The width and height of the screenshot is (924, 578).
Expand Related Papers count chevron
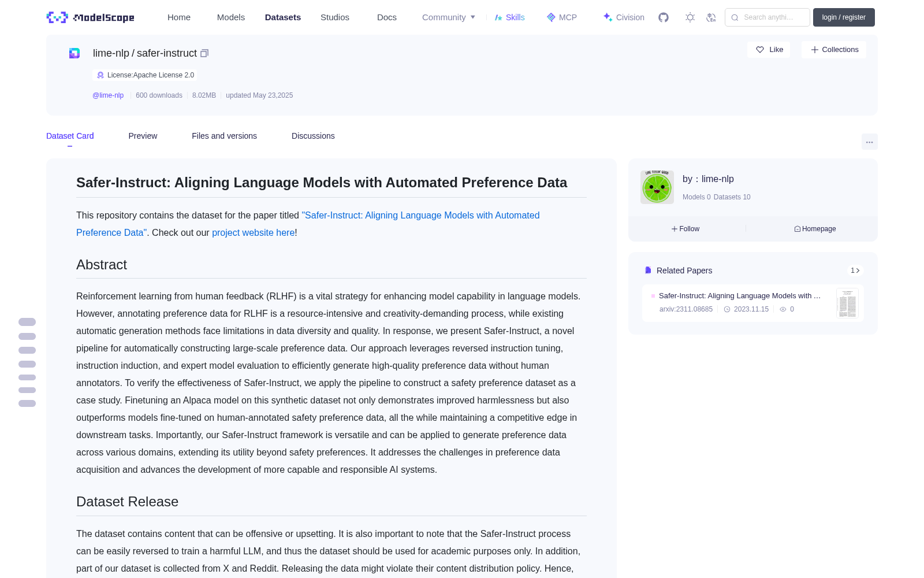point(855,271)
